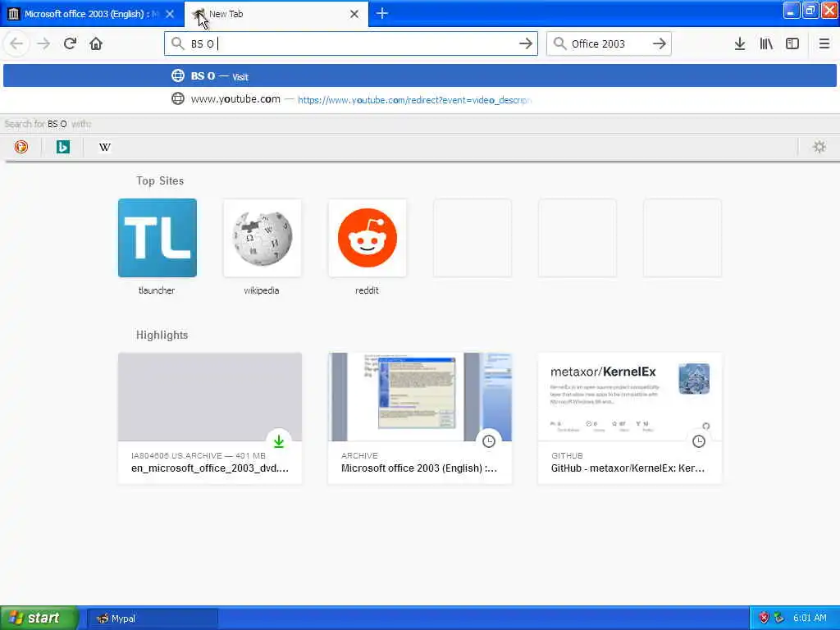
Task: Click 'GitHub - metaxor/KernelEx: Ker...' title
Action: coord(628,468)
